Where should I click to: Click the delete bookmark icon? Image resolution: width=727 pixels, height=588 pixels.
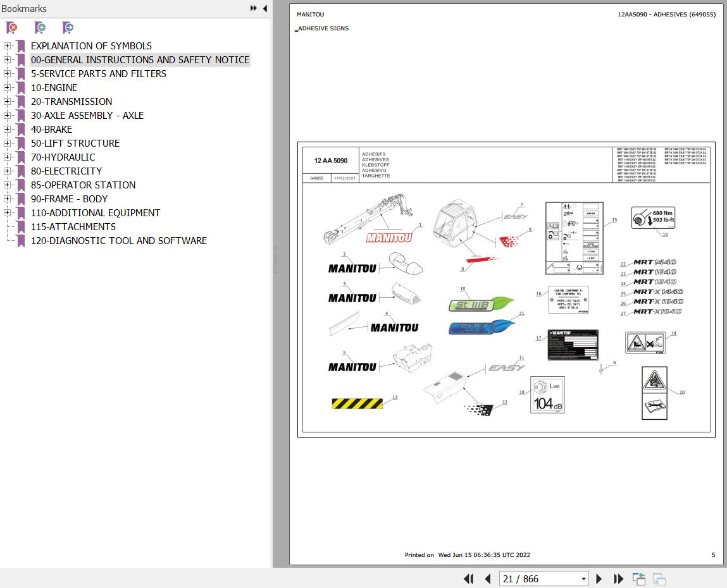click(x=11, y=28)
